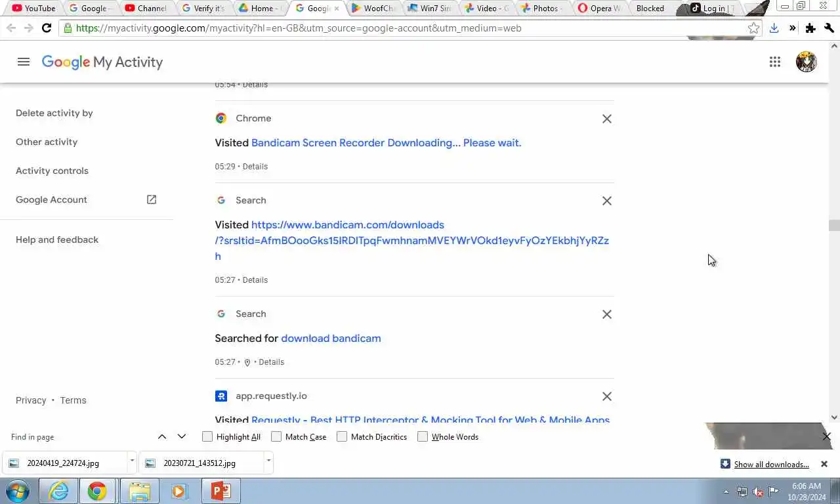The width and height of the screenshot is (840, 504).
Task: Delete the app.requestly.io activity entry
Action: (607, 396)
